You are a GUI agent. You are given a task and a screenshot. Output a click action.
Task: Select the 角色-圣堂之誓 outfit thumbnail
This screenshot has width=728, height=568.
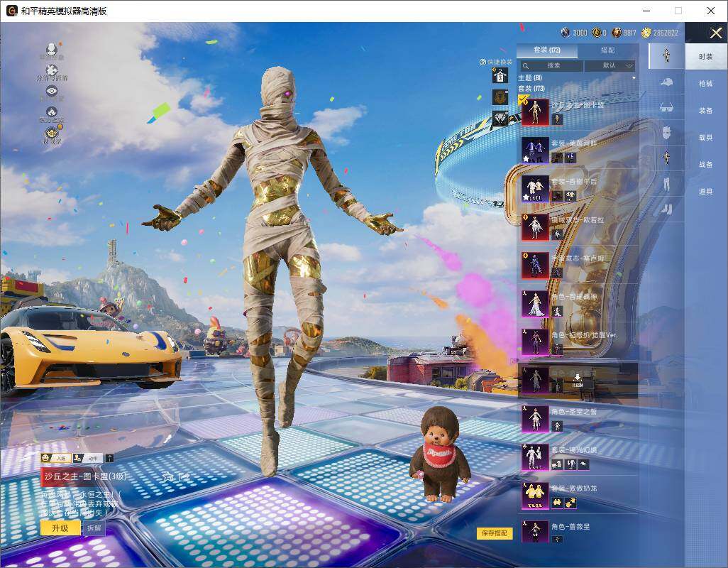[x=535, y=419]
